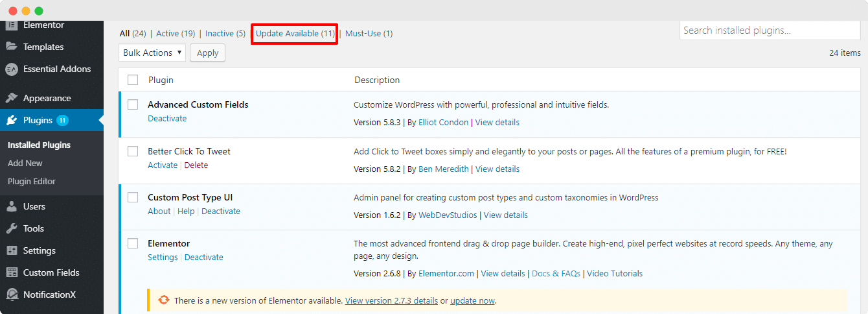Click the Appearance brush icon

click(11, 98)
